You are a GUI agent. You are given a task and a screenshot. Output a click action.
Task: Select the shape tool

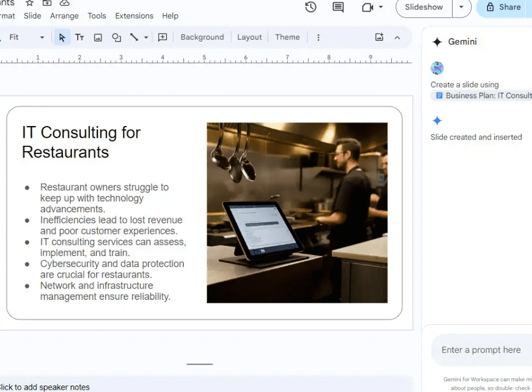tap(116, 37)
